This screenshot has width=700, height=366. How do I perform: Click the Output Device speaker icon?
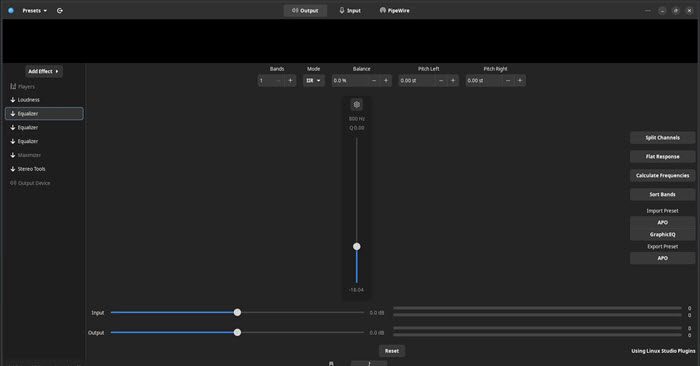(x=13, y=183)
